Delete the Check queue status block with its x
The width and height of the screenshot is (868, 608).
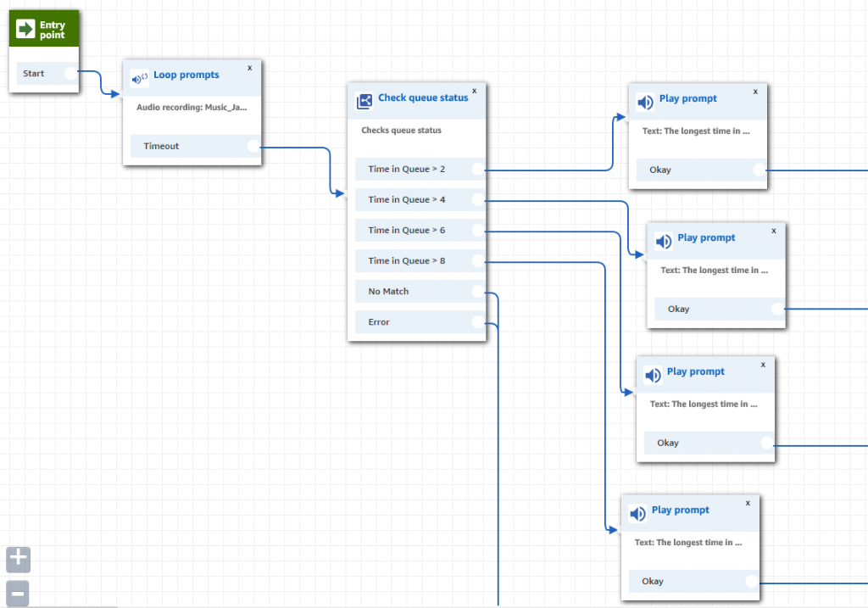474,89
